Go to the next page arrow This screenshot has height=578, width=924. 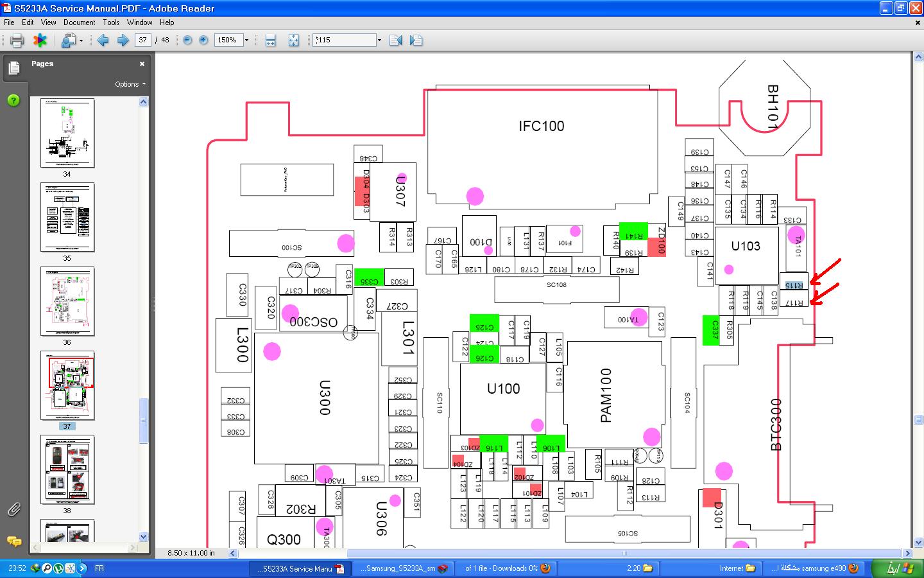[123, 40]
